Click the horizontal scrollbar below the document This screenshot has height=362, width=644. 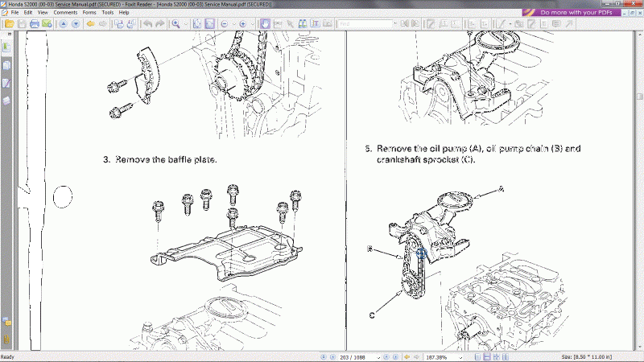coord(322,350)
